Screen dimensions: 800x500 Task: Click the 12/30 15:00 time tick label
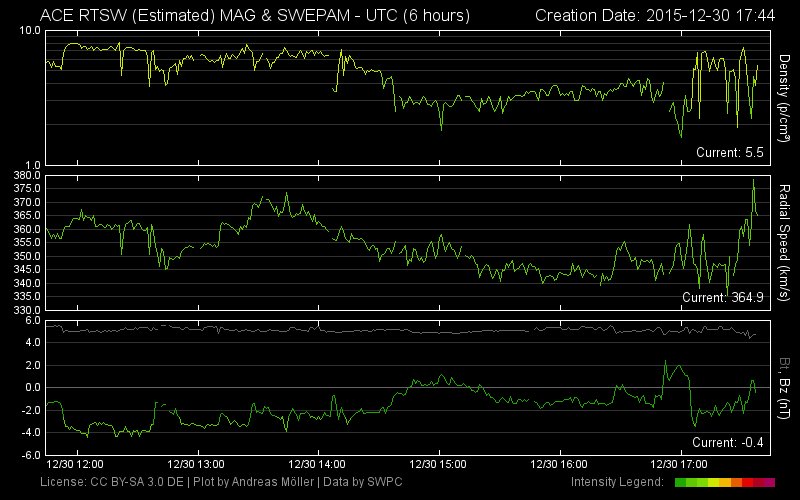[x=440, y=465]
